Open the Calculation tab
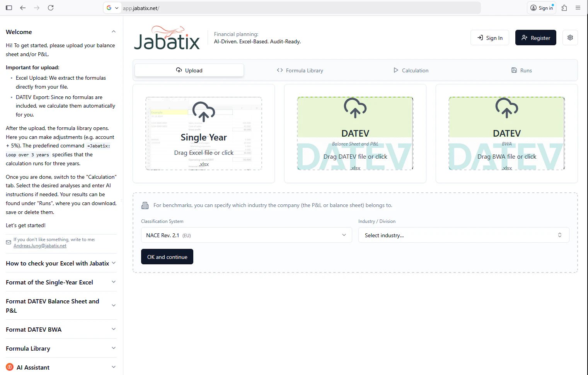 click(411, 70)
